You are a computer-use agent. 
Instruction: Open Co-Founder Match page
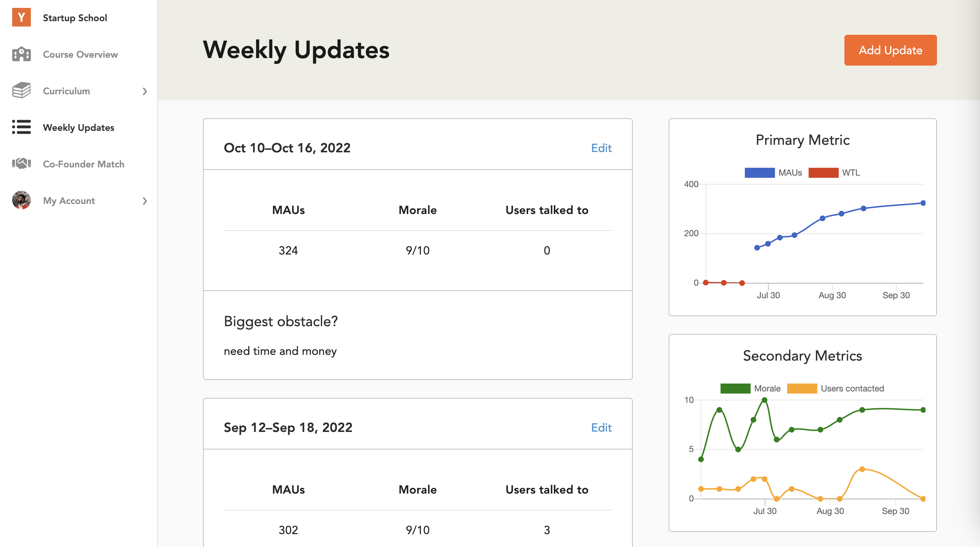(x=84, y=164)
